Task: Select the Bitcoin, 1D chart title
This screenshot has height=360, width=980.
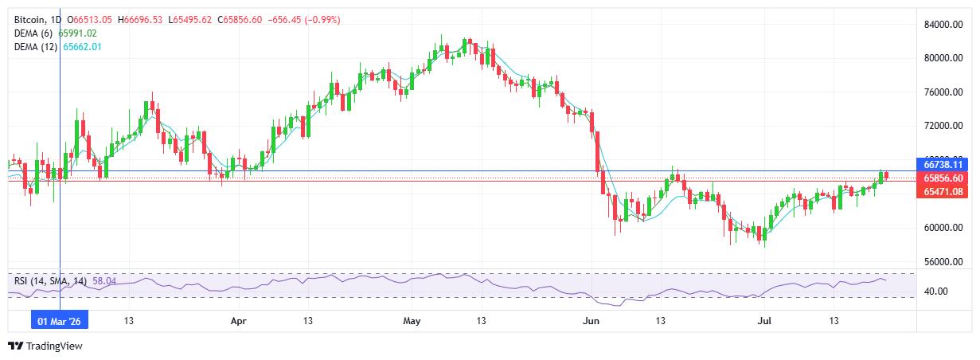Action: pyautogui.click(x=36, y=19)
